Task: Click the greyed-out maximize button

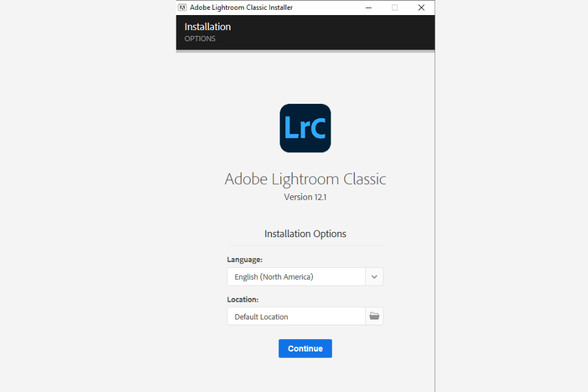Action: click(x=395, y=8)
